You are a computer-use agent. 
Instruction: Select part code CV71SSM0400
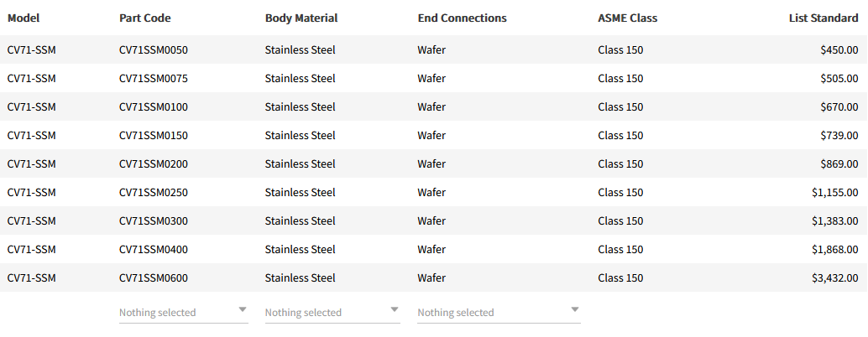(154, 250)
